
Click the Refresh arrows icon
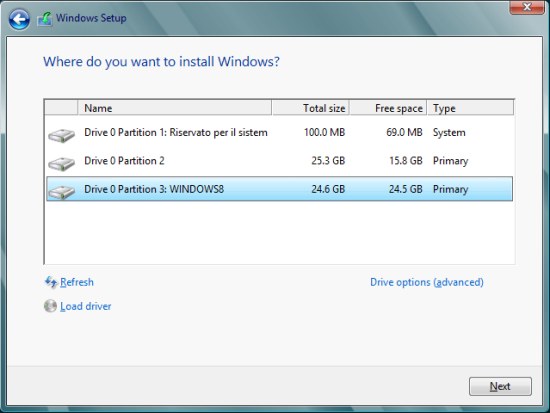coord(51,282)
